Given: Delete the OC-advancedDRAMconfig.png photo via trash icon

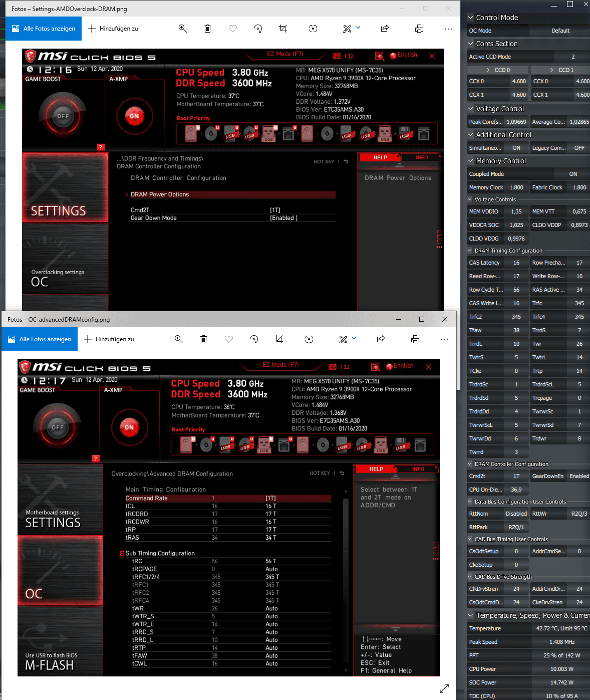Looking at the screenshot, I should (203, 339).
